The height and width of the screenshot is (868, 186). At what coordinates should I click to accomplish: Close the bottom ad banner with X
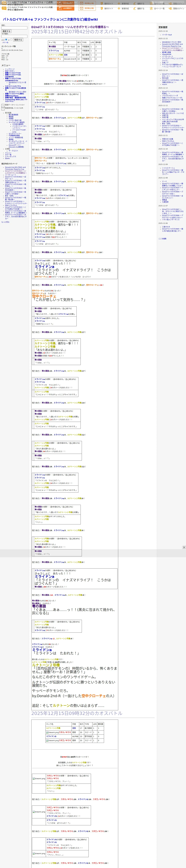[184, 547]
